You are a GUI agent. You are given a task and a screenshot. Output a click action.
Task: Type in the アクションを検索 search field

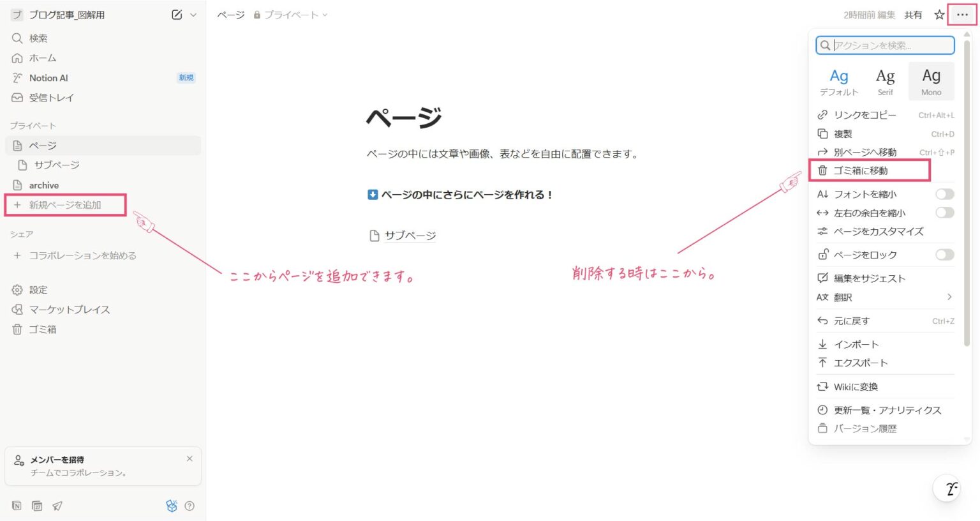point(887,45)
